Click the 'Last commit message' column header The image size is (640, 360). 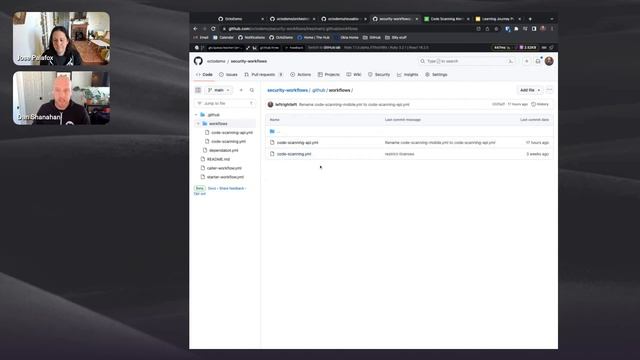[402, 120]
